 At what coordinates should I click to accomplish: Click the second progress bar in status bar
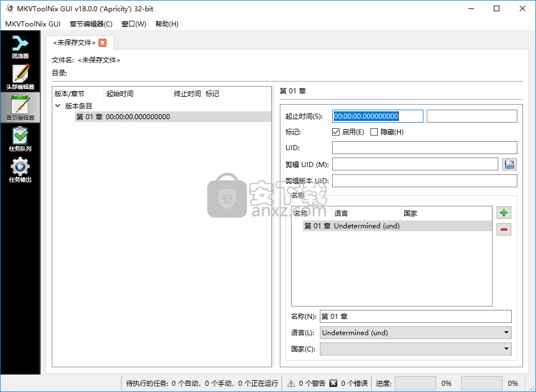coord(482,383)
